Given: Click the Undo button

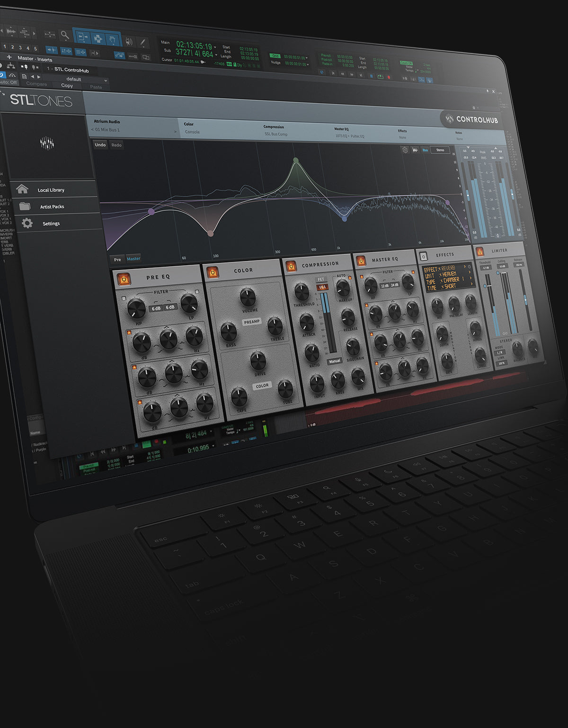Looking at the screenshot, I should point(100,145).
